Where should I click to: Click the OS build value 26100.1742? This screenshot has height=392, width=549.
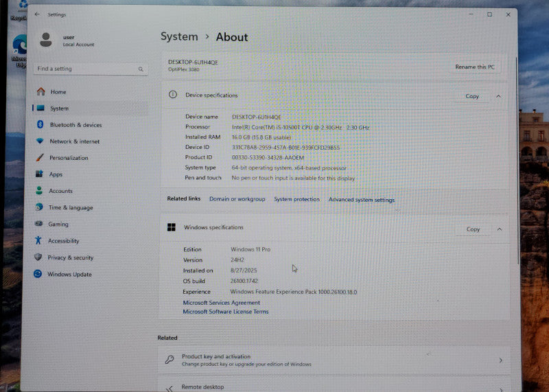(244, 281)
